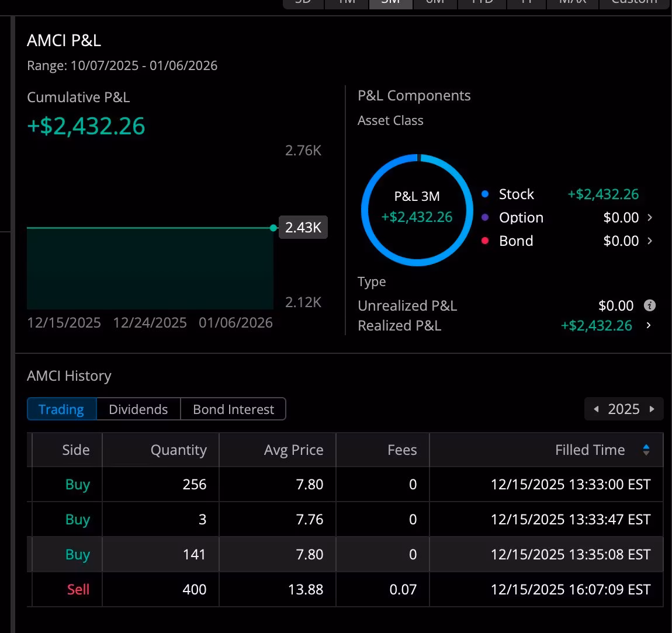Click the info icon beside Unrealized P&L
This screenshot has width=672, height=633.
coord(649,305)
